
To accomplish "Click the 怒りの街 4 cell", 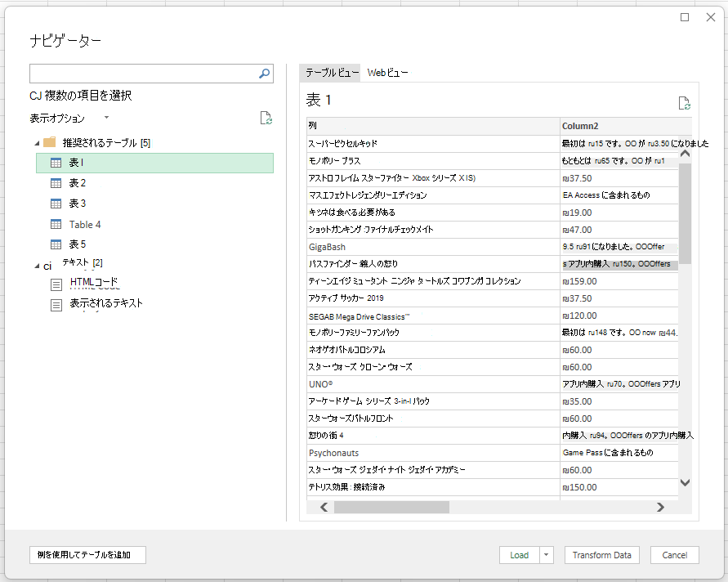I will pos(433,436).
